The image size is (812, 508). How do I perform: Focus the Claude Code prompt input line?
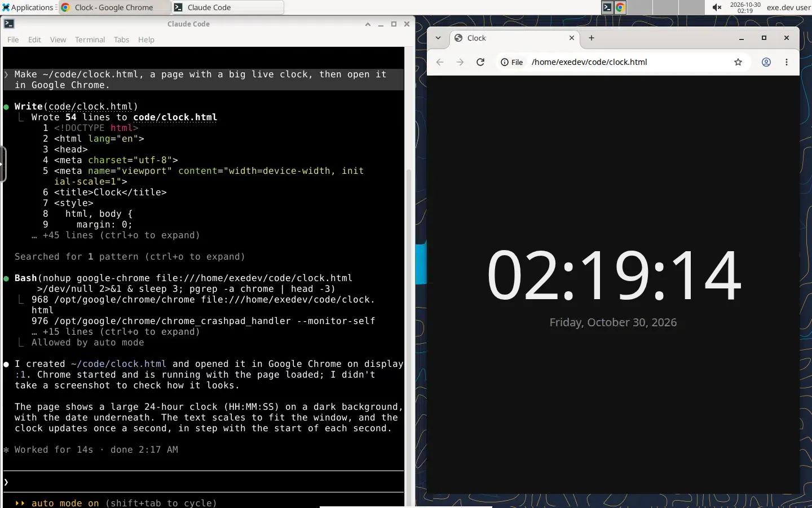pyautogui.click(x=204, y=481)
